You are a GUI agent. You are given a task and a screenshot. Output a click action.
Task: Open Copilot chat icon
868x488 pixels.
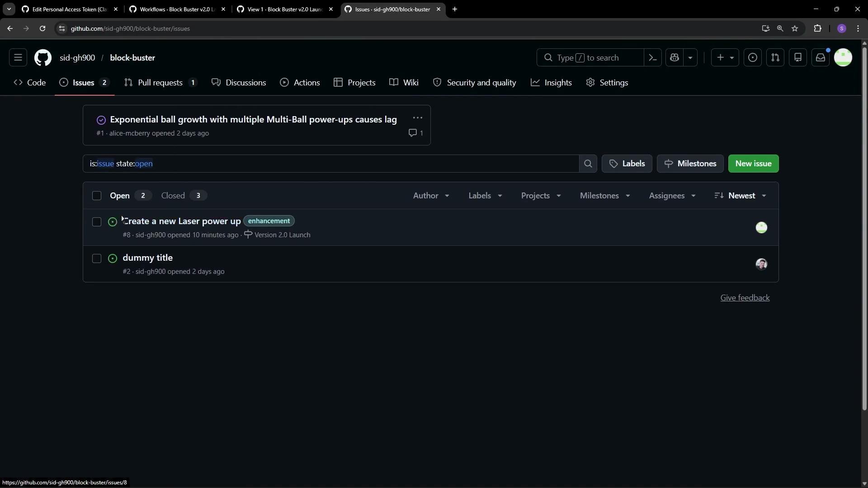point(675,58)
